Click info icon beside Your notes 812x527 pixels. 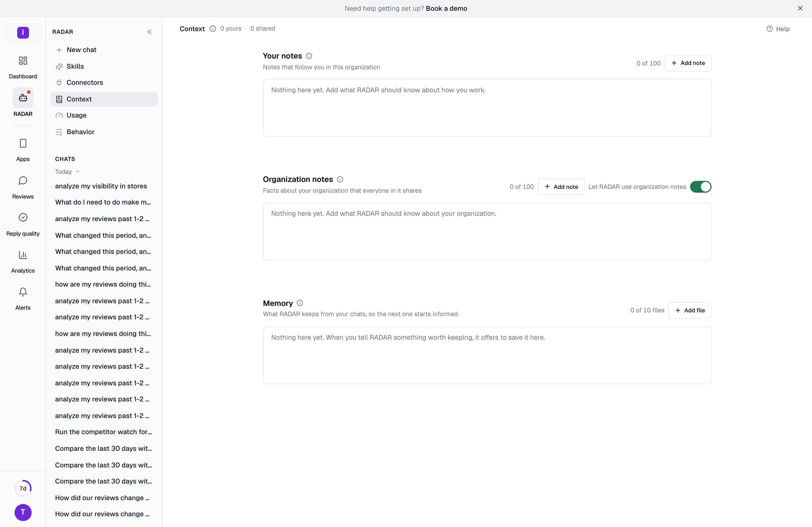point(309,56)
